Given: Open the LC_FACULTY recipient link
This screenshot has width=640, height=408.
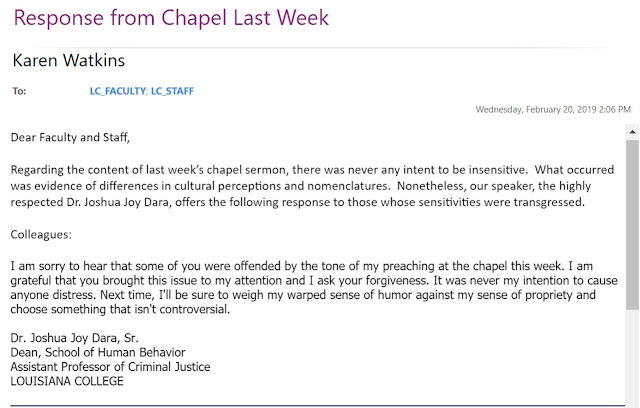Looking at the screenshot, I should click(117, 91).
